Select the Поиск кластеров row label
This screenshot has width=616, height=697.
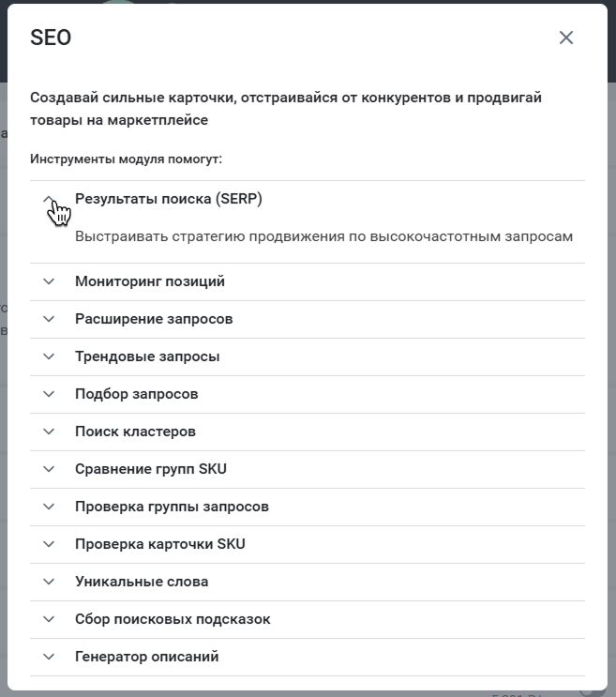coord(135,432)
